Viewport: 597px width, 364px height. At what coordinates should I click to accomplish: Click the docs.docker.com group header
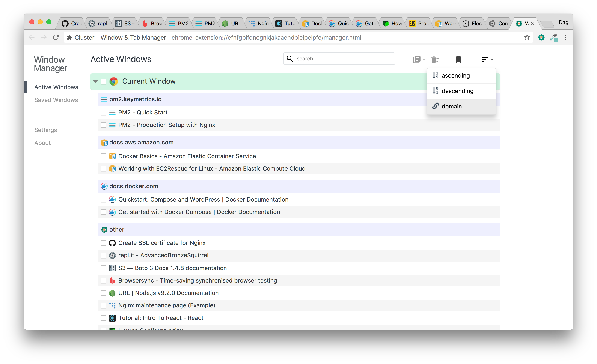pos(299,186)
